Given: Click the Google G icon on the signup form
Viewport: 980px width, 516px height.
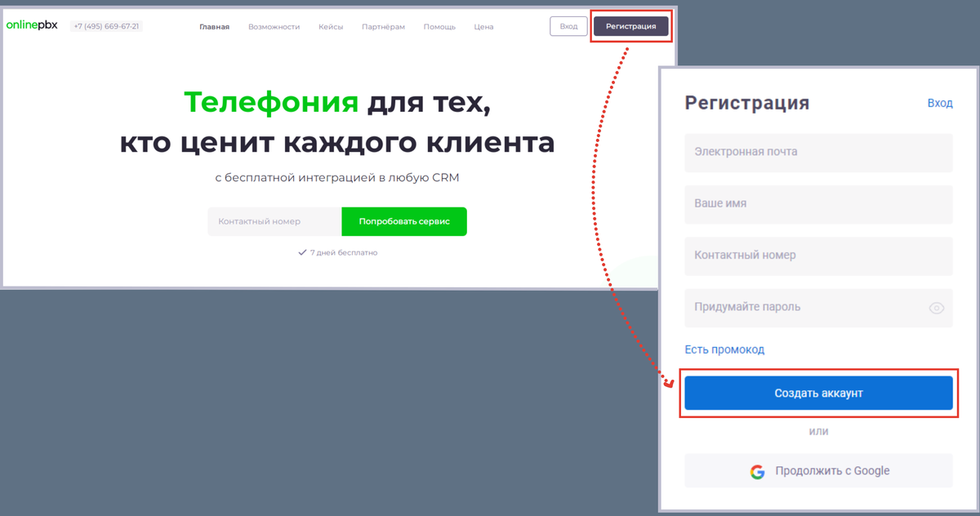Looking at the screenshot, I should tap(758, 470).
